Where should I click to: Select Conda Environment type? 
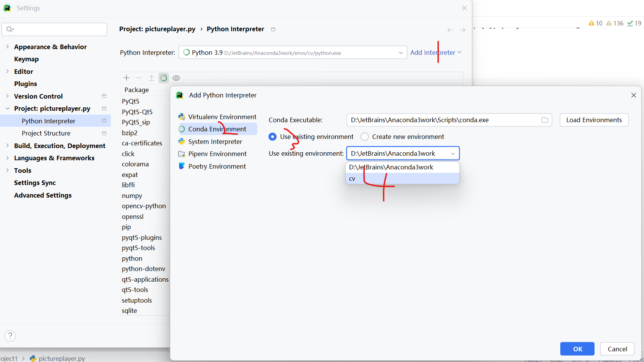217,129
